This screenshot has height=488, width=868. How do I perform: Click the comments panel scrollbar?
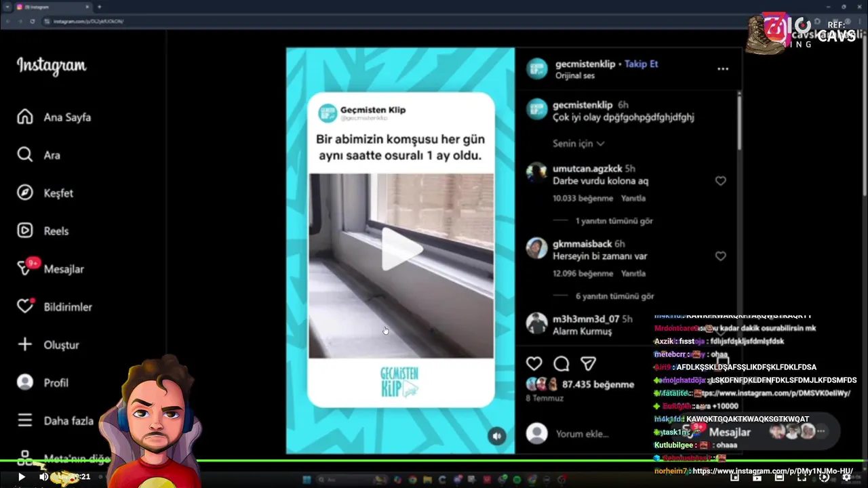tap(739, 122)
